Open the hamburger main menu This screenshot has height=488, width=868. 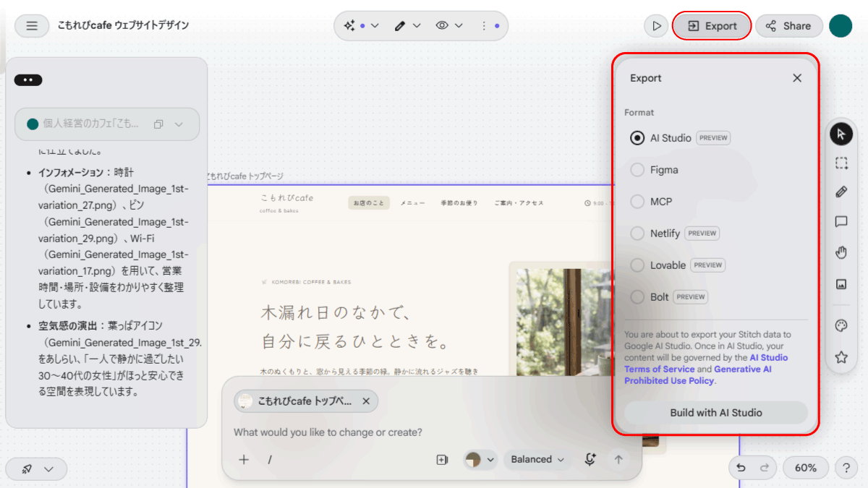point(32,26)
